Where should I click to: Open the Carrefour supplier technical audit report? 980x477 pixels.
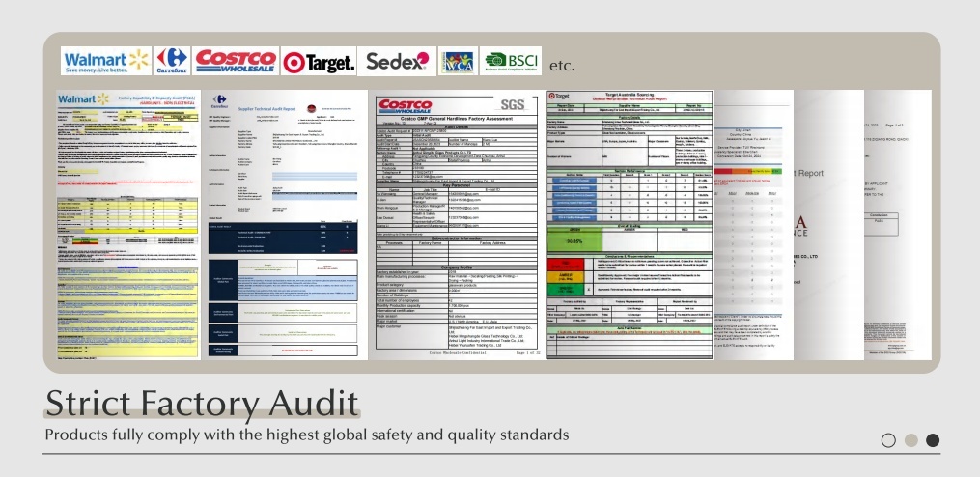click(285, 225)
